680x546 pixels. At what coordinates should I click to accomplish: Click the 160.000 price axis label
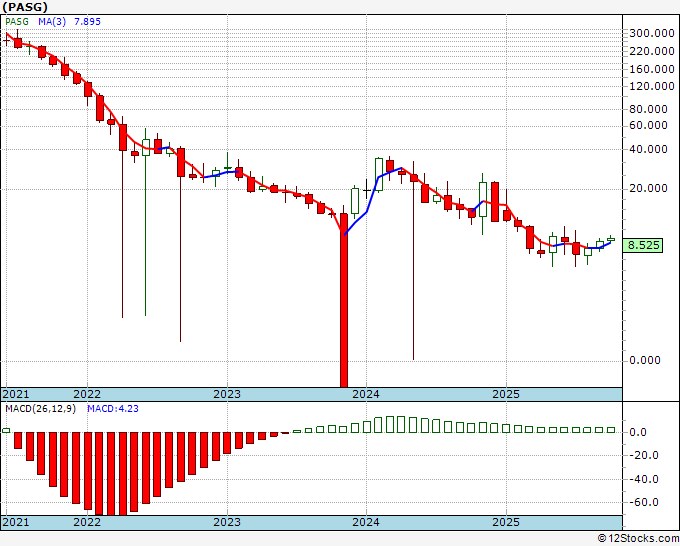(x=652, y=69)
